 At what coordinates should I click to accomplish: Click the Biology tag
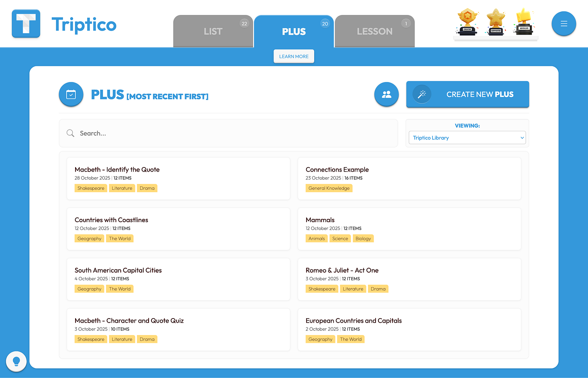(363, 239)
